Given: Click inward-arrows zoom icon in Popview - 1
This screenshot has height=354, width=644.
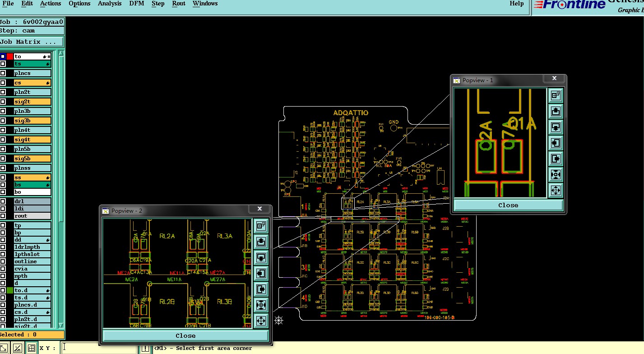Looking at the screenshot, I should [x=556, y=174].
